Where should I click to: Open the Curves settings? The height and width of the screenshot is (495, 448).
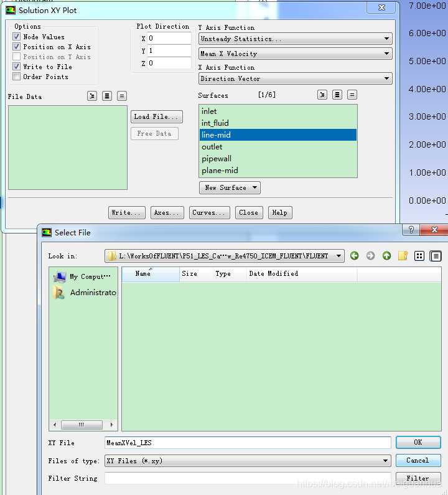210,212
